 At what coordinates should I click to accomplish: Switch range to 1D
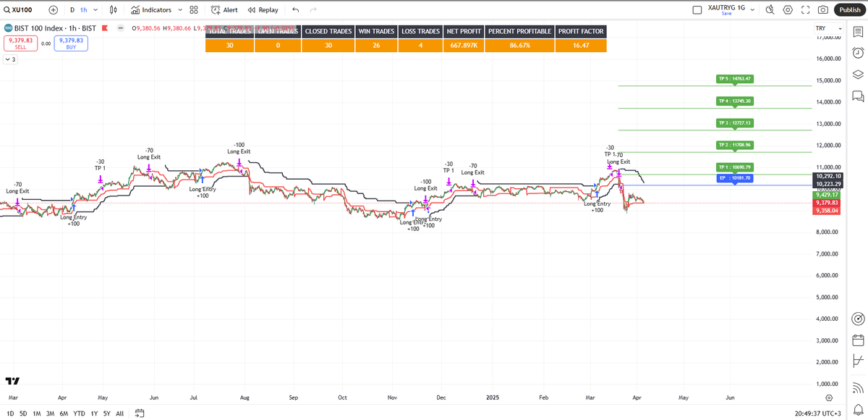point(10,413)
